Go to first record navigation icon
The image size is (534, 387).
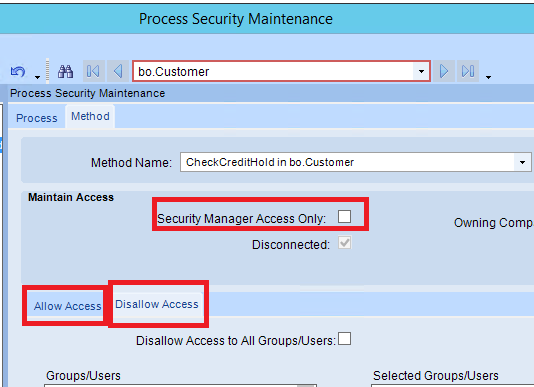[93, 72]
